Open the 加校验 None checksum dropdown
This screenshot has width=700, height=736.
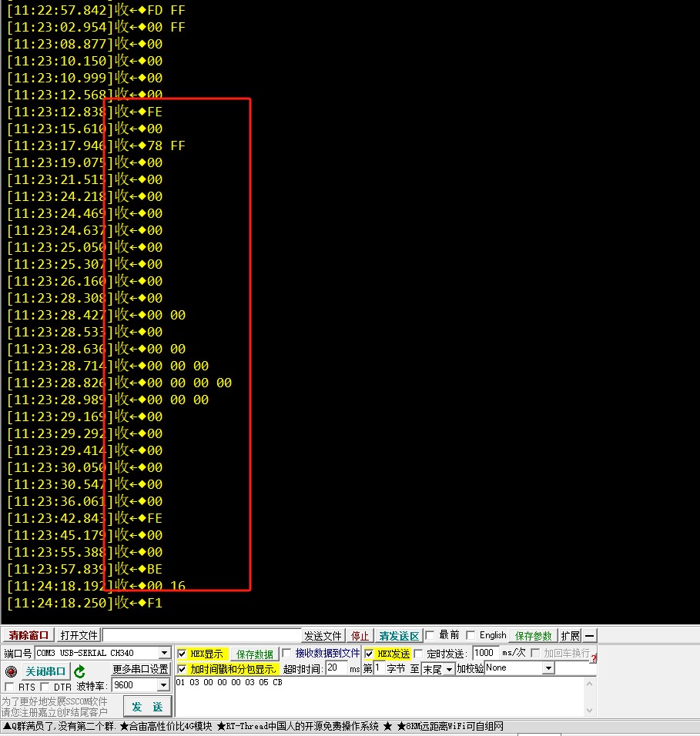(x=548, y=668)
